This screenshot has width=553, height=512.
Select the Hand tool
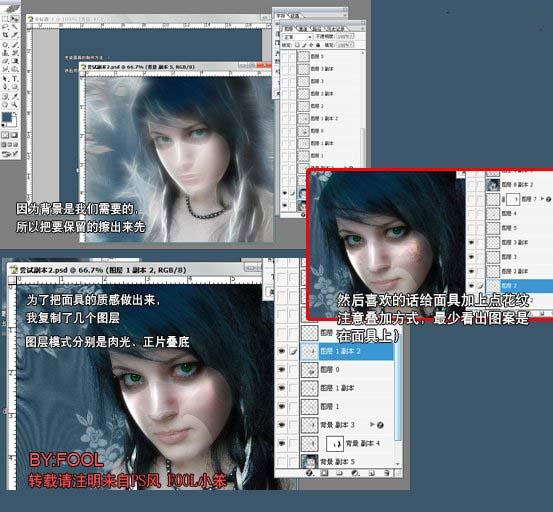point(5,105)
